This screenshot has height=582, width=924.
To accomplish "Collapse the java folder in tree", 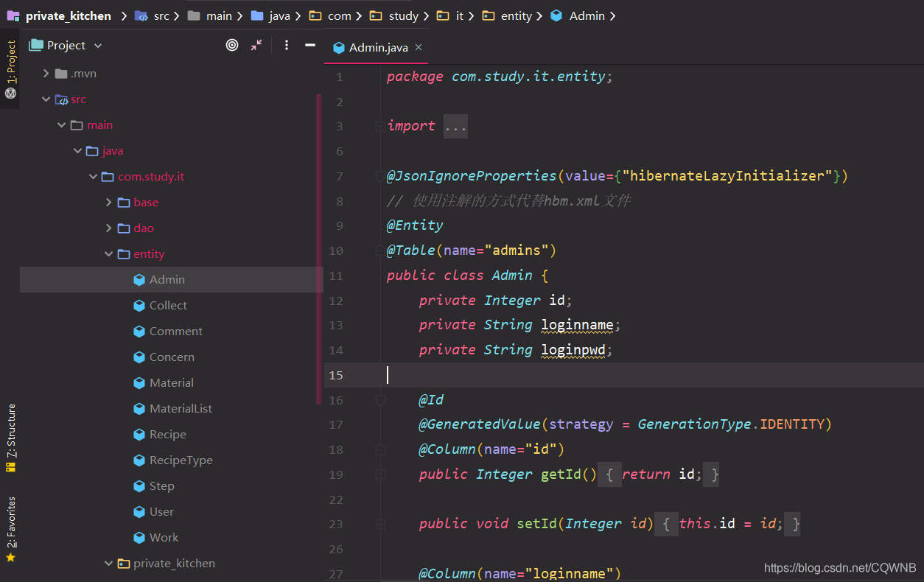I will (77, 151).
